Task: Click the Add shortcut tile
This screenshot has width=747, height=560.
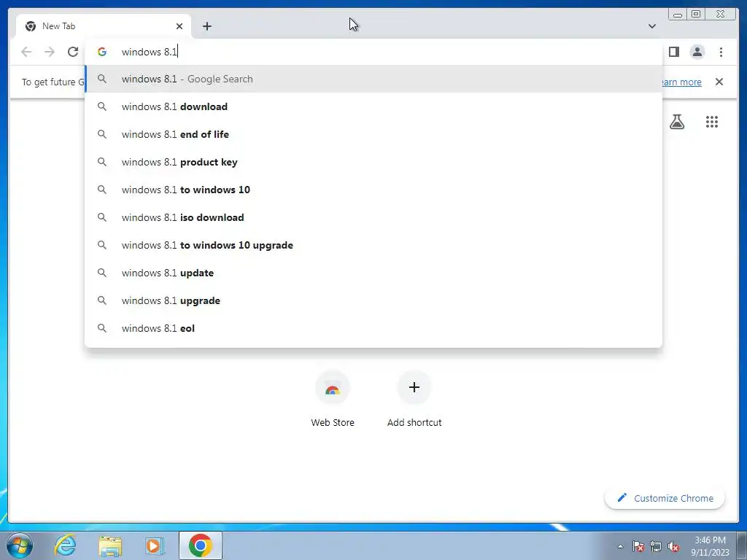Action: [414, 400]
